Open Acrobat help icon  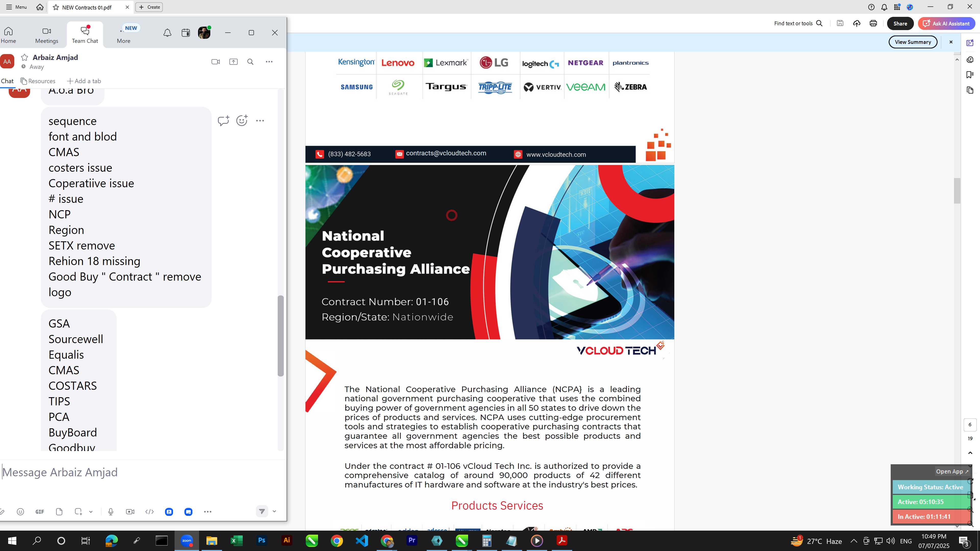point(871,7)
